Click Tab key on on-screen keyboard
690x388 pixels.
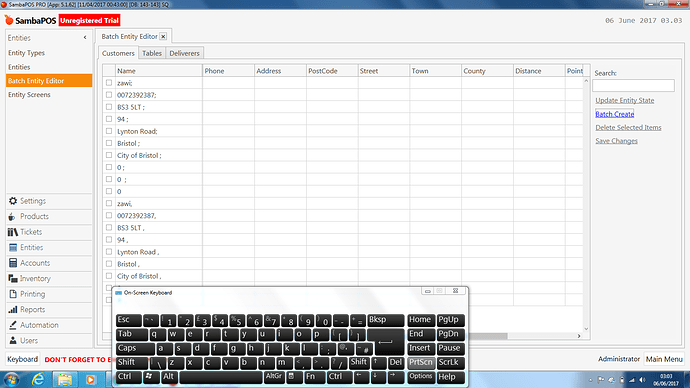[132, 334]
